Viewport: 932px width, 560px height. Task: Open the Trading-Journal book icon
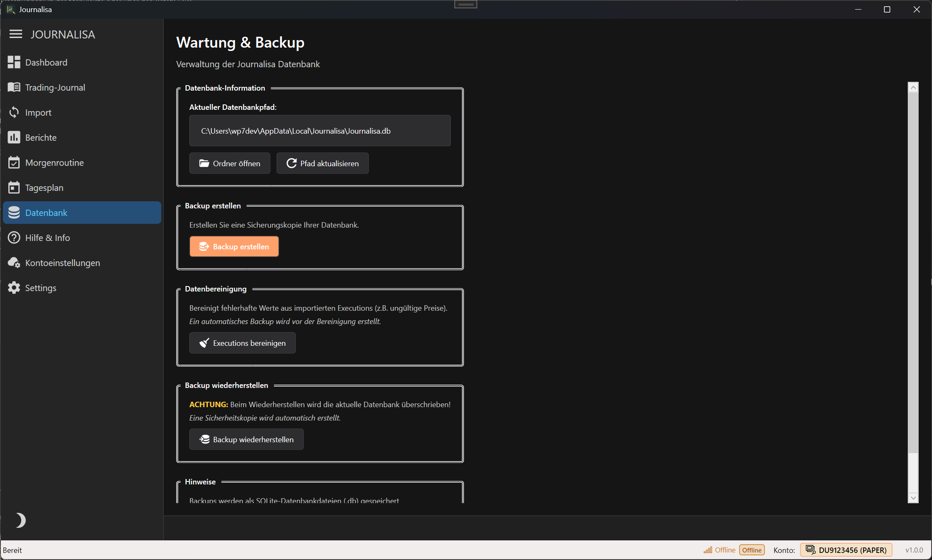coord(14,87)
